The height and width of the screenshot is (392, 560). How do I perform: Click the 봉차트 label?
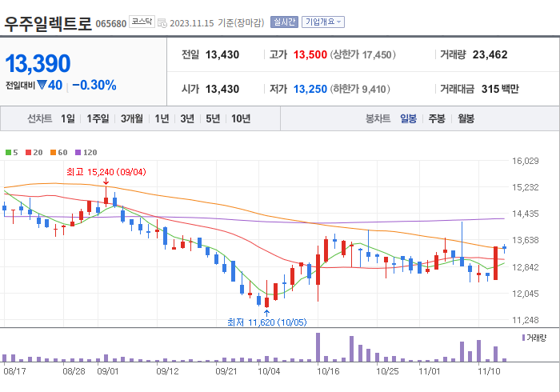378,118
